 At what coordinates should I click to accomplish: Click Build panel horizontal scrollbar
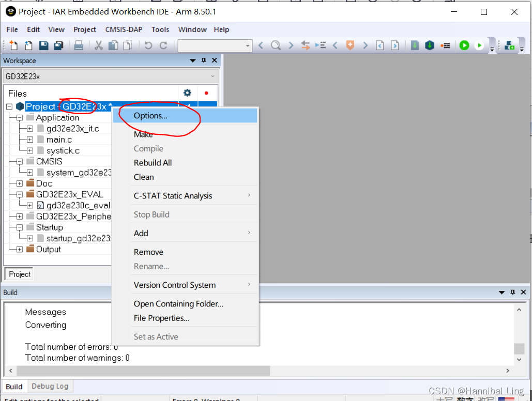point(143,371)
